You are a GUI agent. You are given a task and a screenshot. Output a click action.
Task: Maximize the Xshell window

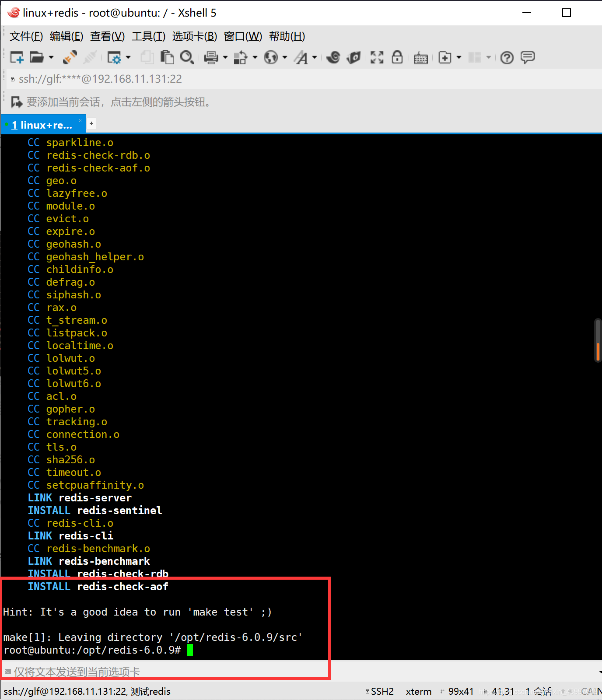pos(567,13)
